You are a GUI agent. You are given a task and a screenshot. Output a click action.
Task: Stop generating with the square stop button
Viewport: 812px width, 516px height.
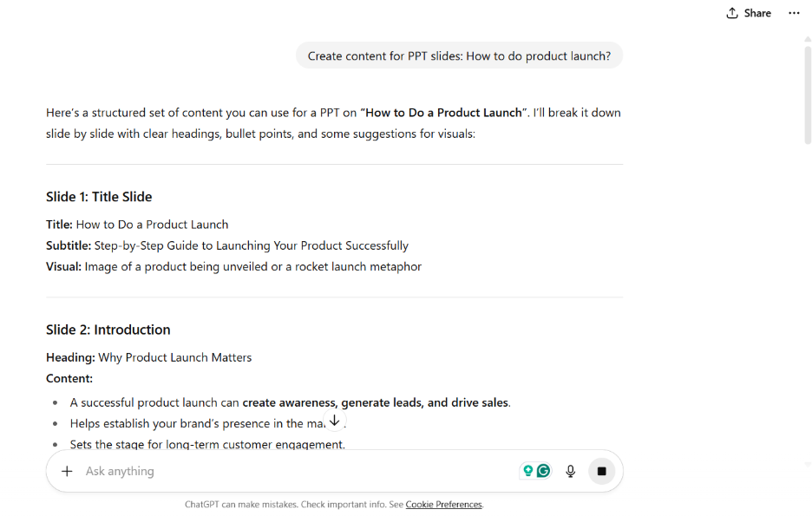(601, 471)
